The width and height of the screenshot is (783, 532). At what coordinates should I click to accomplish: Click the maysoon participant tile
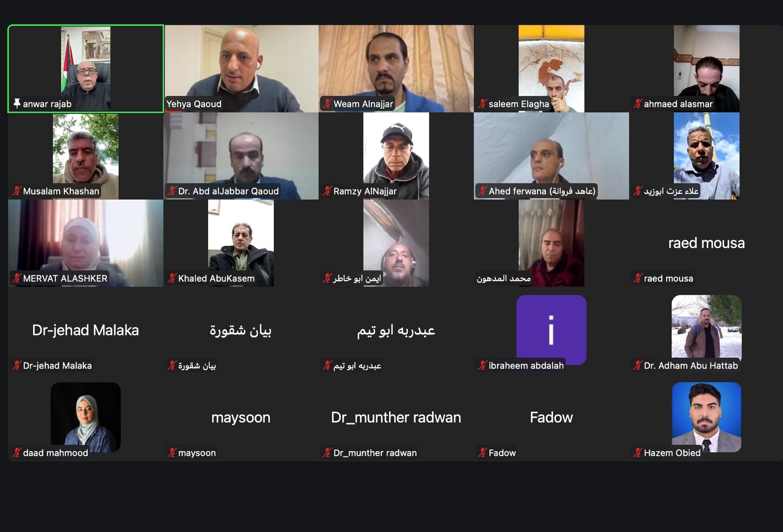pos(241,418)
